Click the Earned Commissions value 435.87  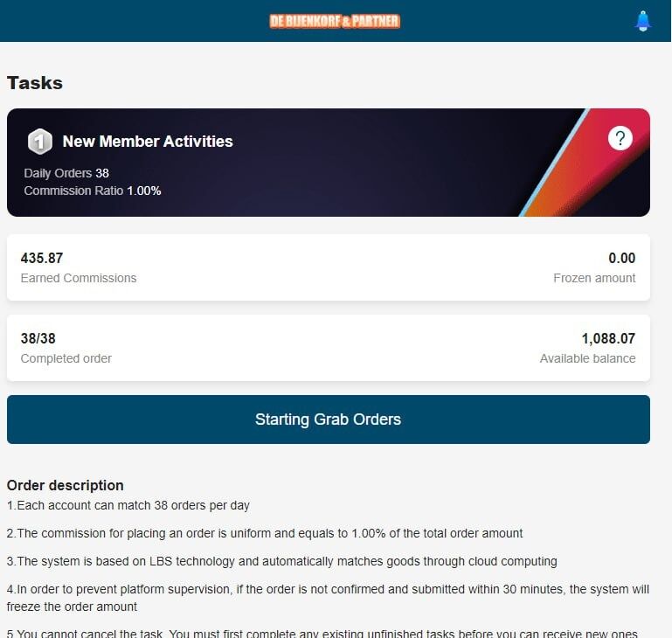[42, 258]
